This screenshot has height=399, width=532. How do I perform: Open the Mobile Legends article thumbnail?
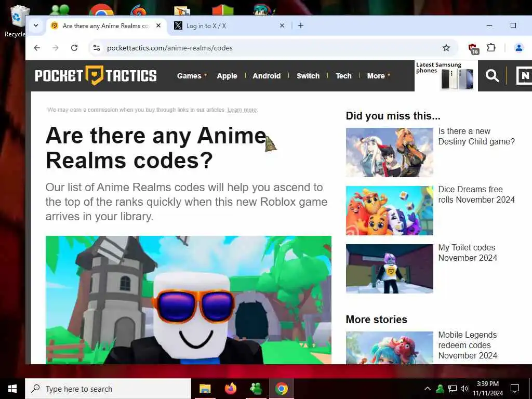point(390,348)
